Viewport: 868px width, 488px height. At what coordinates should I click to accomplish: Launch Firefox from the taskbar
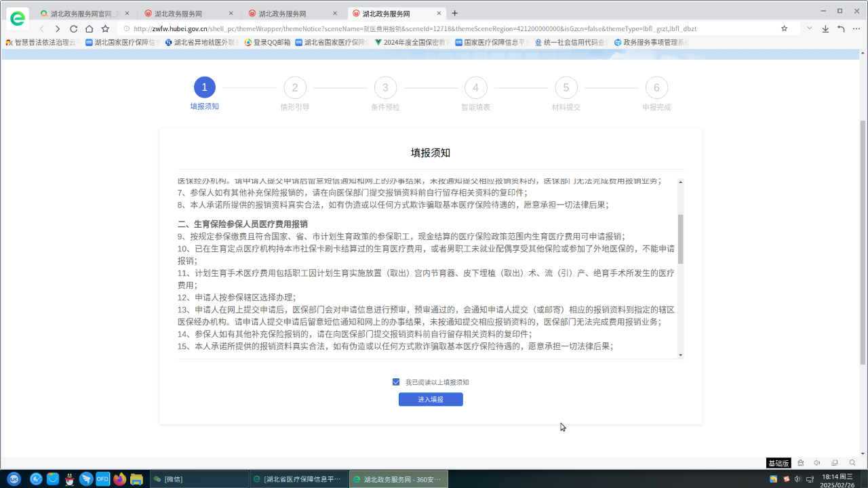tap(120, 479)
